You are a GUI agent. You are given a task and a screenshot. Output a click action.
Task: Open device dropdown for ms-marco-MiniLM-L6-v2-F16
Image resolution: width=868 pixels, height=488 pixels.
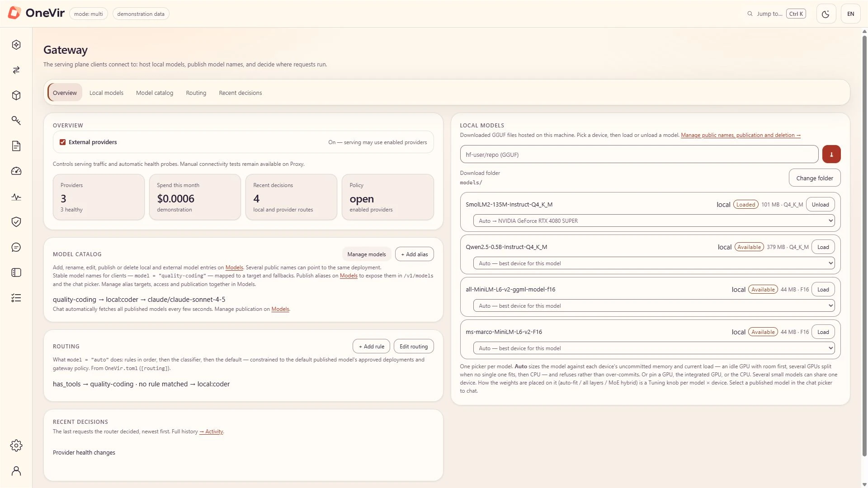pyautogui.click(x=654, y=348)
